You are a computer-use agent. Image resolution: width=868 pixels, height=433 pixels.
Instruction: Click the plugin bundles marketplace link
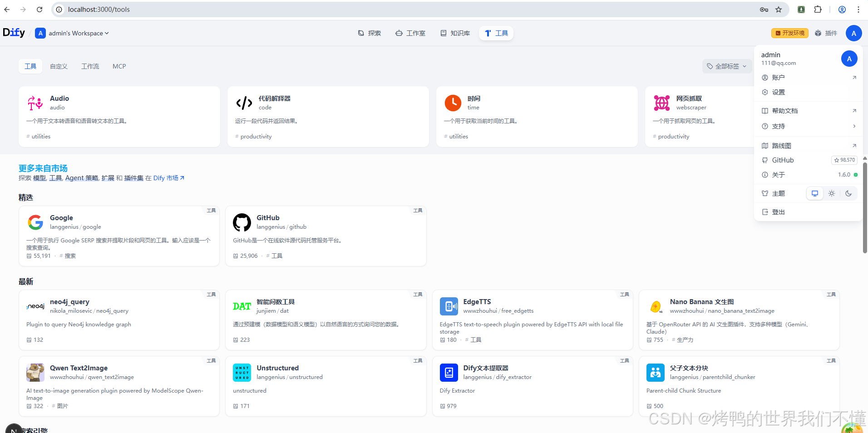pyautogui.click(x=134, y=178)
